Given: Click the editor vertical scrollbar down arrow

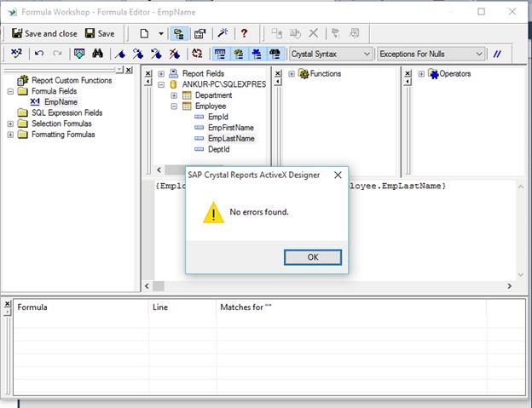Looking at the screenshot, I should click(521, 275).
